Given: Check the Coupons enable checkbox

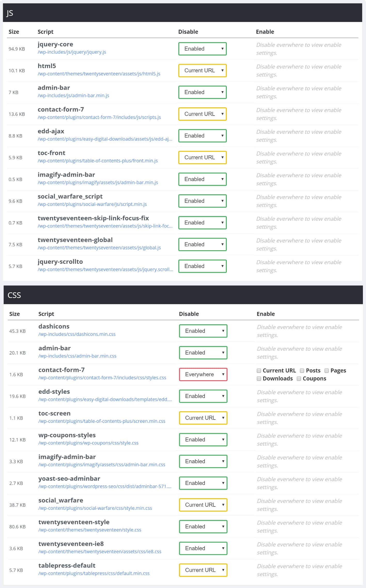Looking at the screenshot, I should point(299,378).
